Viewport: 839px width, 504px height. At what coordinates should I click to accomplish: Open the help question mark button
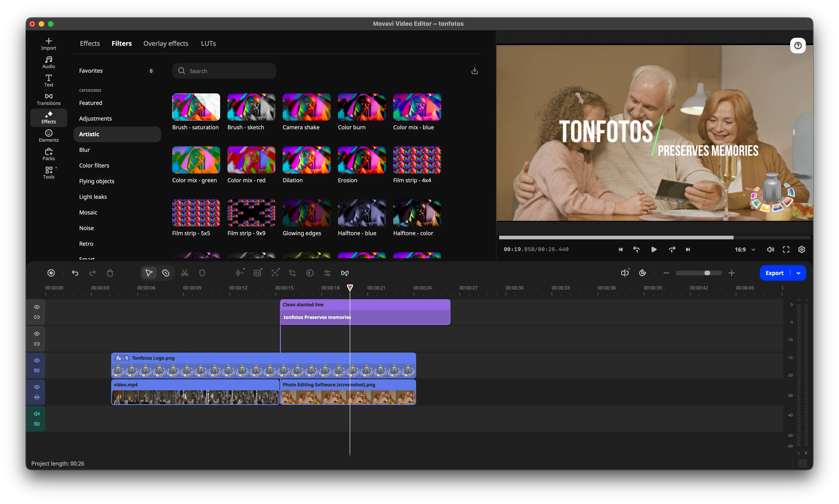pyautogui.click(x=798, y=46)
